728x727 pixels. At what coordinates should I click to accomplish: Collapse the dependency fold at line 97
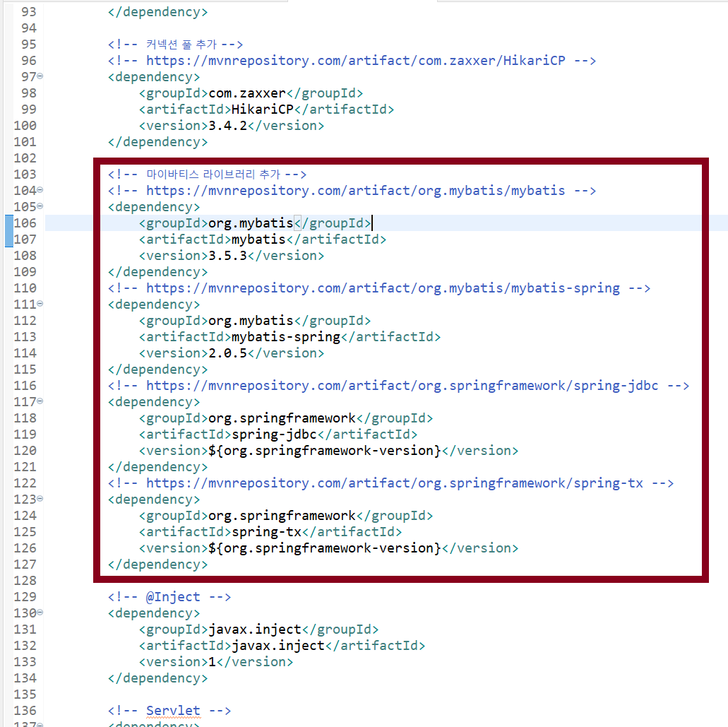pyautogui.click(x=40, y=76)
